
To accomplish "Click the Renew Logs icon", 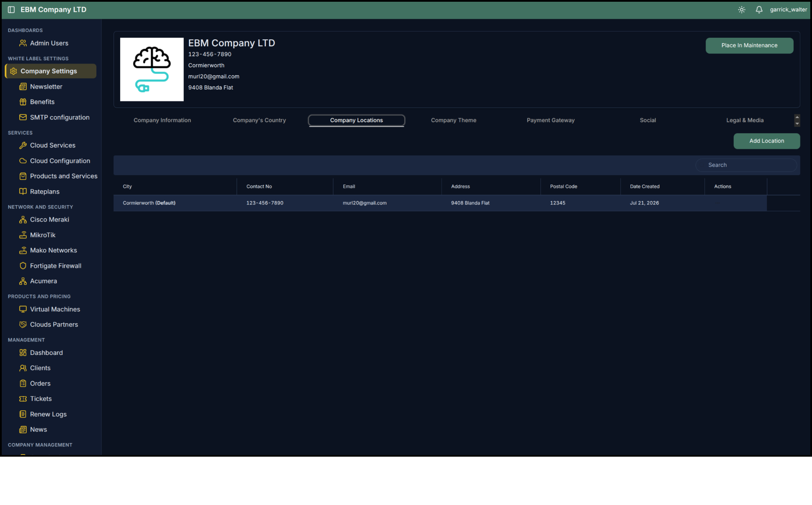I will (x=23, y=414).
